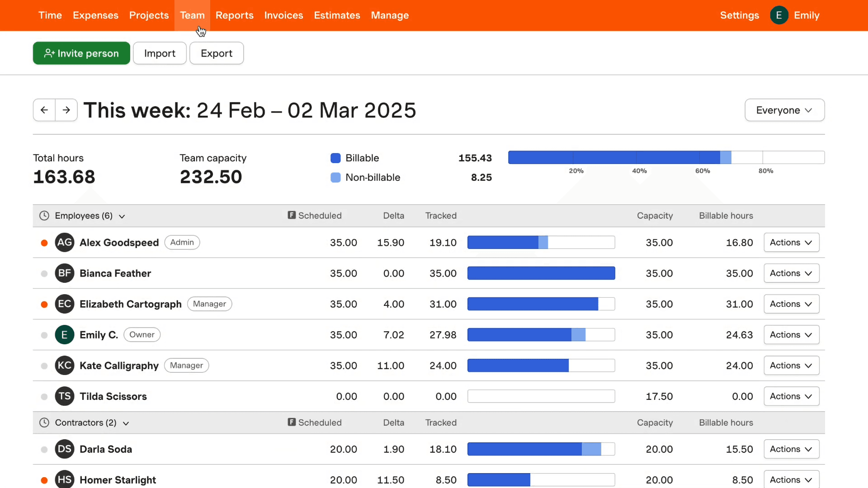Open Elizabeth Cartograph's profile link
Viewport: 868px width, 488px height.
(x=131, y=304)
